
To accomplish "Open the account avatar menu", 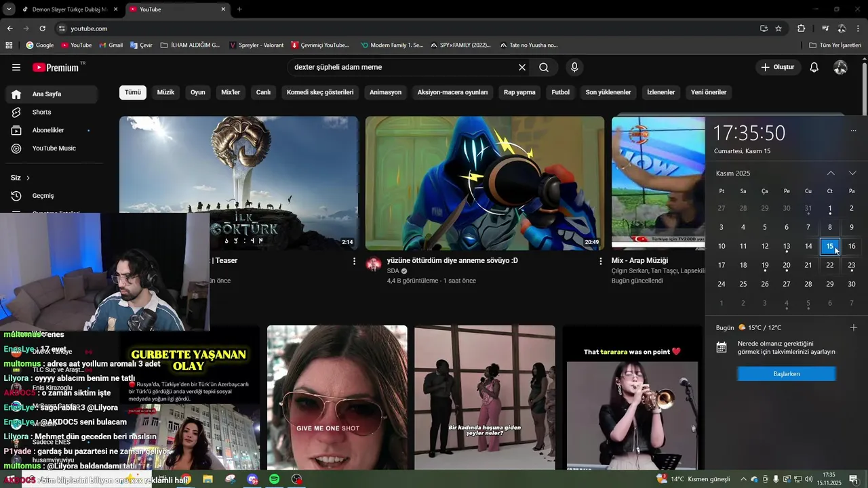I will [x=840, y=67].
